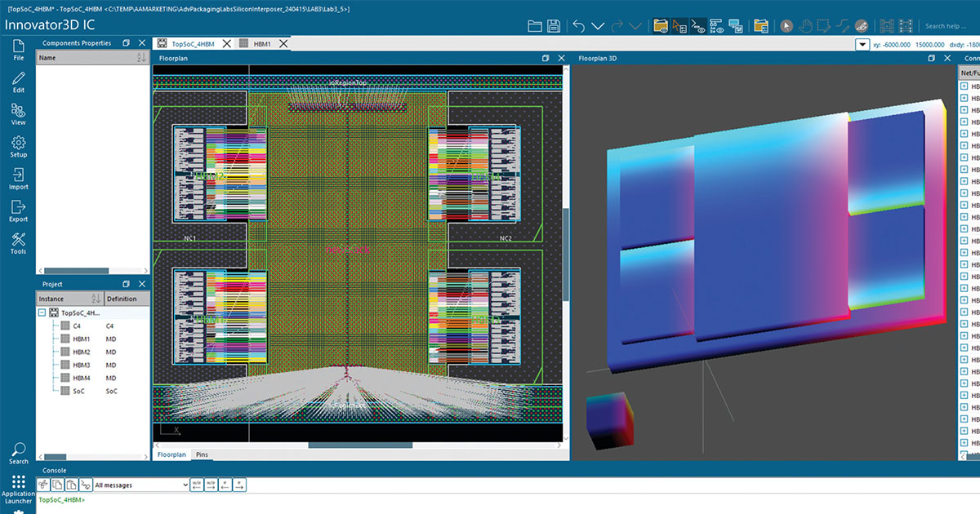Click the Redo arrow icon
The image size is (980, 514).
pos(619,25)
